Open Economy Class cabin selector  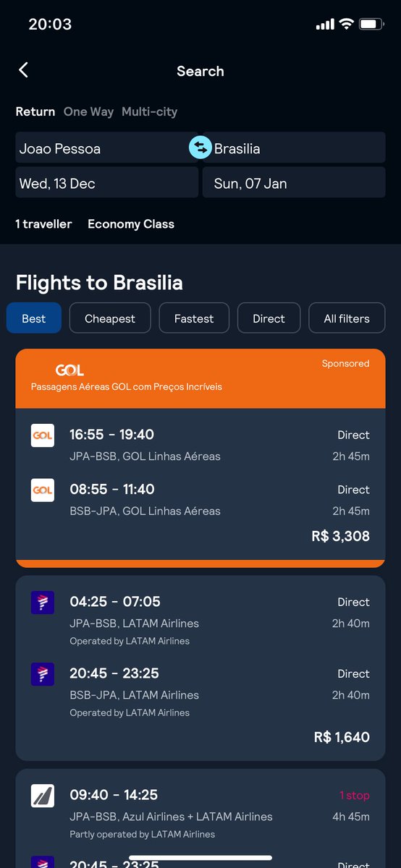(131, 224)
